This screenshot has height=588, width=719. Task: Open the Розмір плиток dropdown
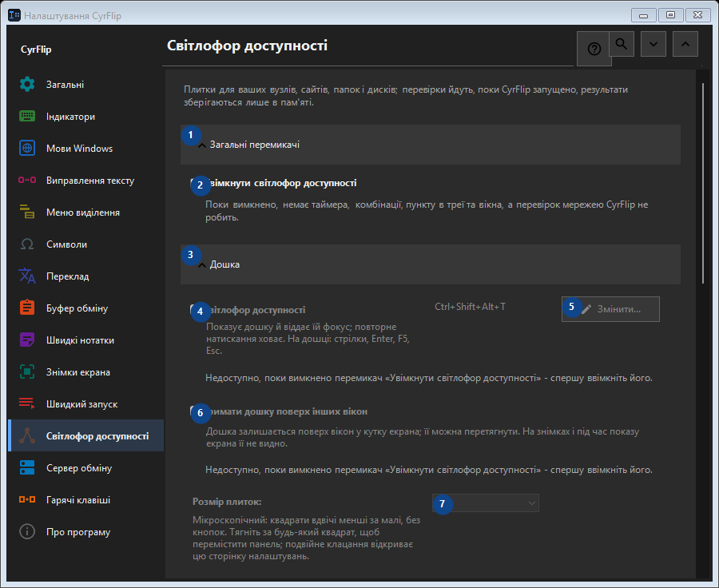point(485,503)
